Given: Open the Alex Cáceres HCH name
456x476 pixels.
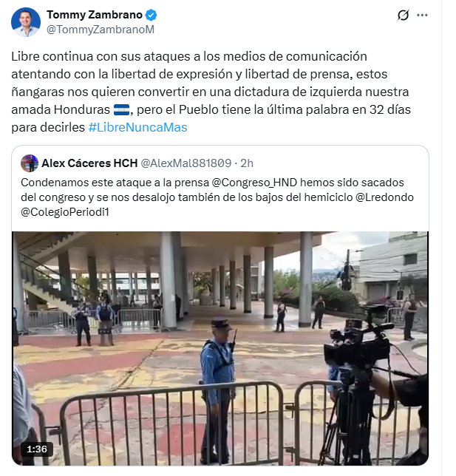Looking at the screenshot, I should click(89, 163).
